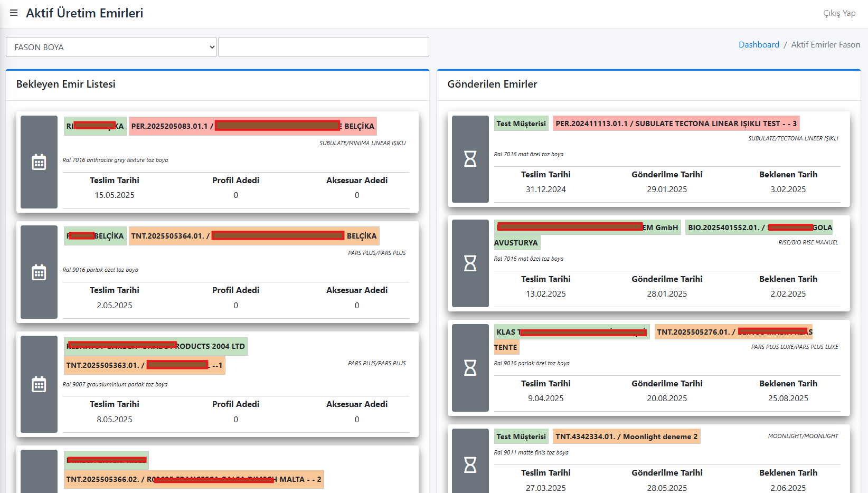This screenshot has width=868, height=493.
Task: Click the search input next to dropdown
Action: coord(323,47)
